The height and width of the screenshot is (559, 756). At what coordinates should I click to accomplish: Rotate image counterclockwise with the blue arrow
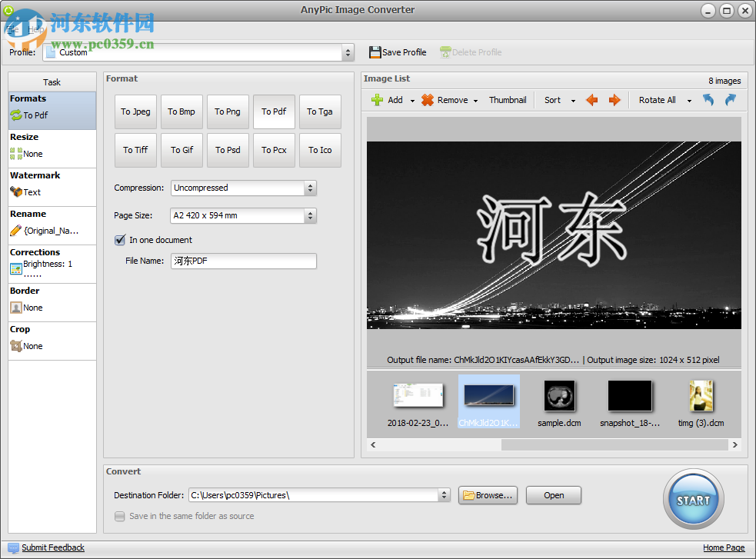coord(708,100)
